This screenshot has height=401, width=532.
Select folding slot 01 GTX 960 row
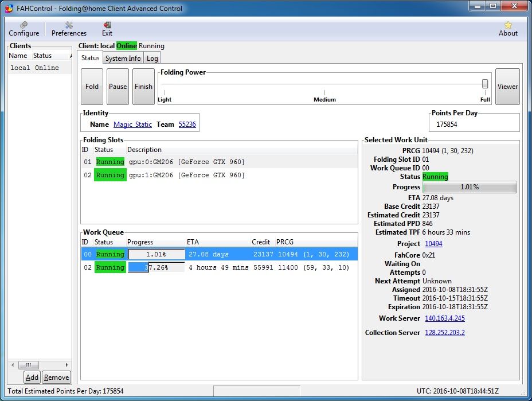(219, 162)
